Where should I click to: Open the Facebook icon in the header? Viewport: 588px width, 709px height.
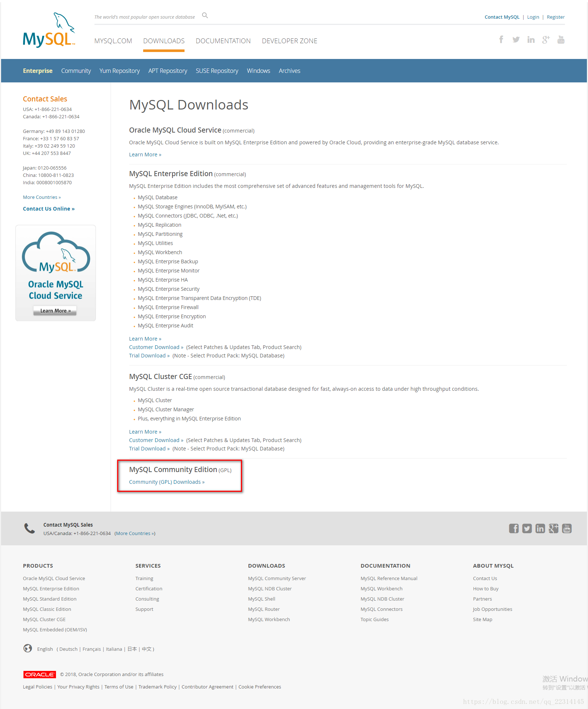[501, 40]
